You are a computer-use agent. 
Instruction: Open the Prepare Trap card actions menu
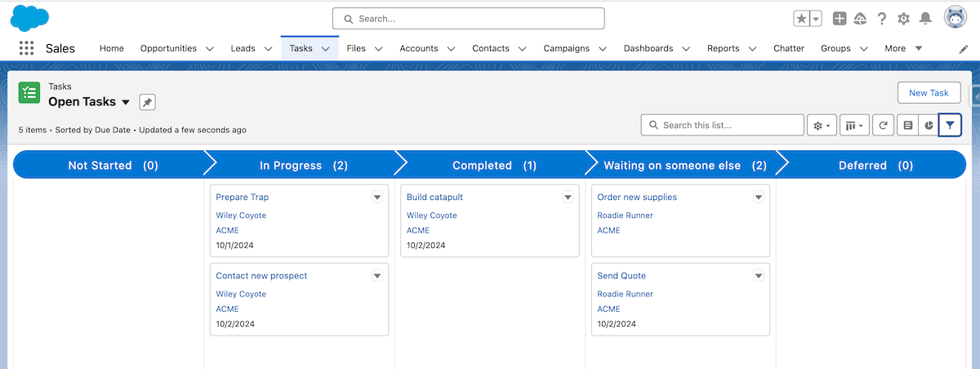point(377,197)
